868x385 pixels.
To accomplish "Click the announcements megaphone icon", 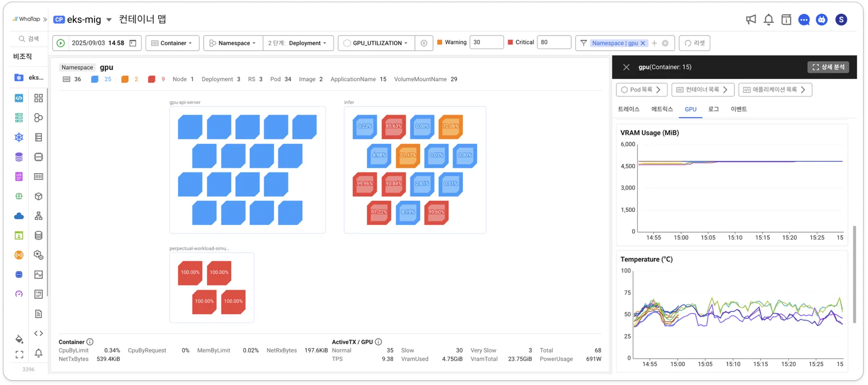I will [x=751, y=19].
